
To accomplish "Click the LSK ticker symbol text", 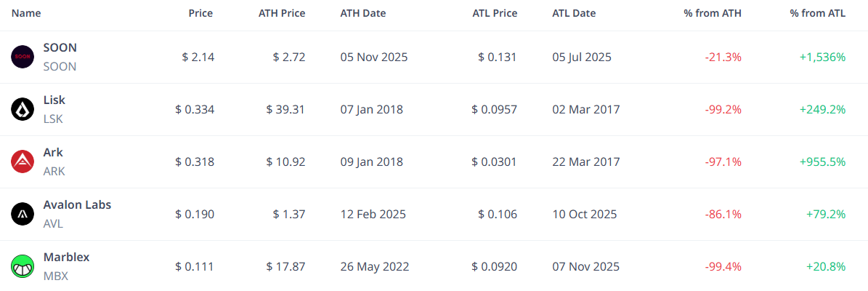I will [54, 119].
